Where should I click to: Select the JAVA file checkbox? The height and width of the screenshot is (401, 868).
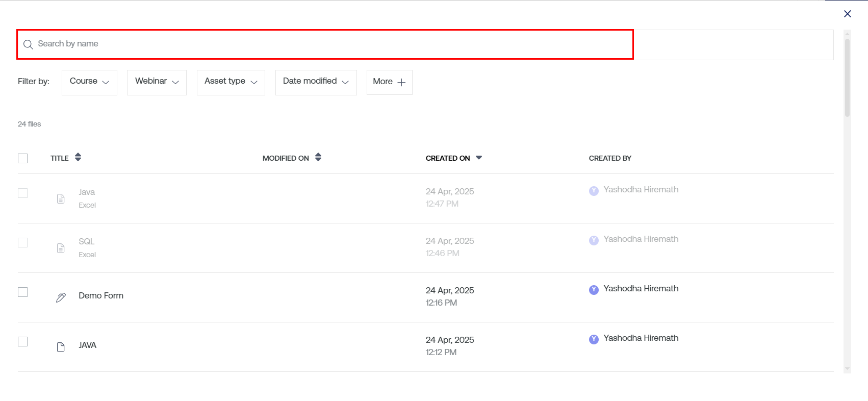(23, 341)
